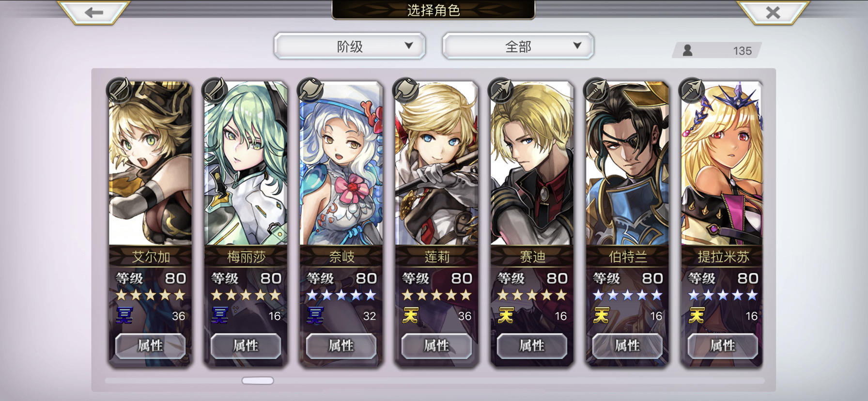Open 属性 for 伯特兰
Screen dimensions: 868x401
[x=627, y=346]
